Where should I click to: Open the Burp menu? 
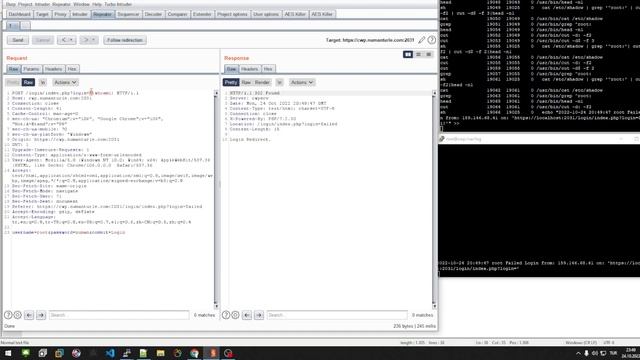click(11, 4)
